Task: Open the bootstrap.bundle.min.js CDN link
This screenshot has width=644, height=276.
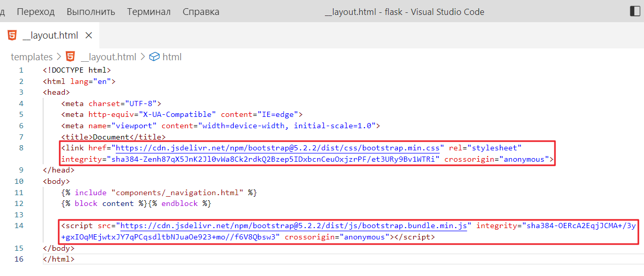Action: click(x=293, y=226)
